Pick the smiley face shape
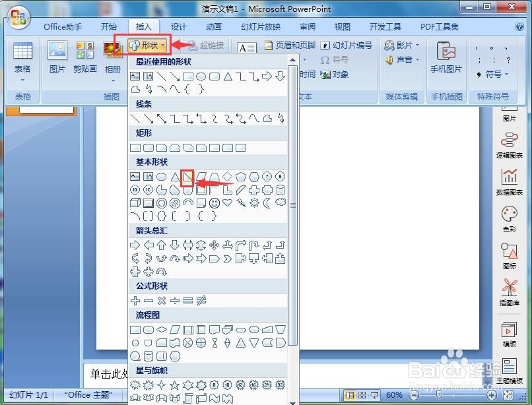Image resolution: width=532 pixels, height=405 pixels. pos(214,203)
